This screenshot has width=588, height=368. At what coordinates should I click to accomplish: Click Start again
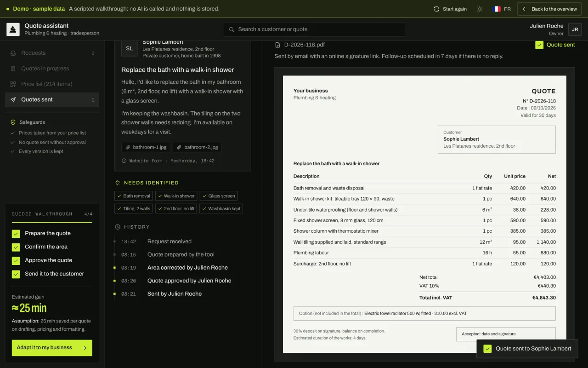coord(450,9)
